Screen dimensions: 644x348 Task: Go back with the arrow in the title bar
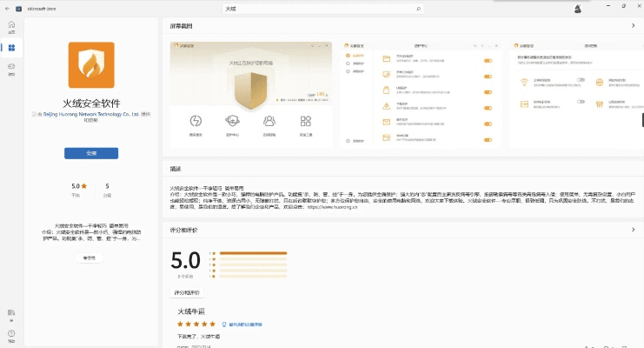[x=8, y=9]
